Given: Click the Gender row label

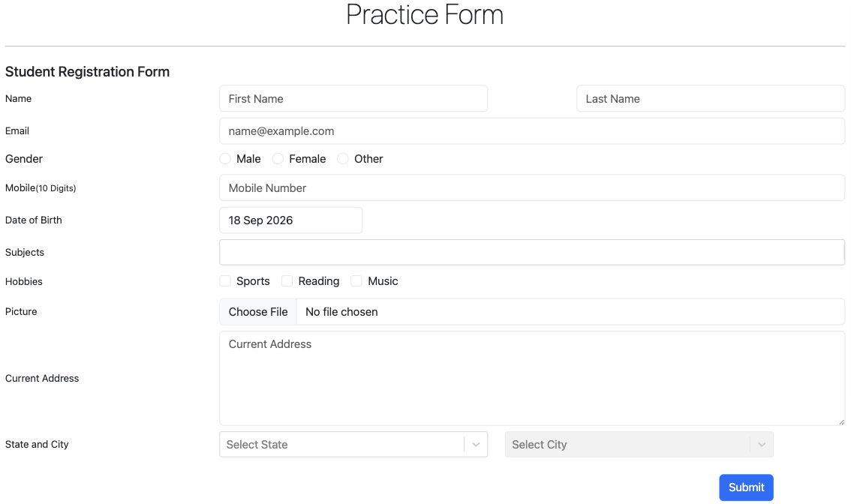Looking at the screenshot, I should [24, 159].
